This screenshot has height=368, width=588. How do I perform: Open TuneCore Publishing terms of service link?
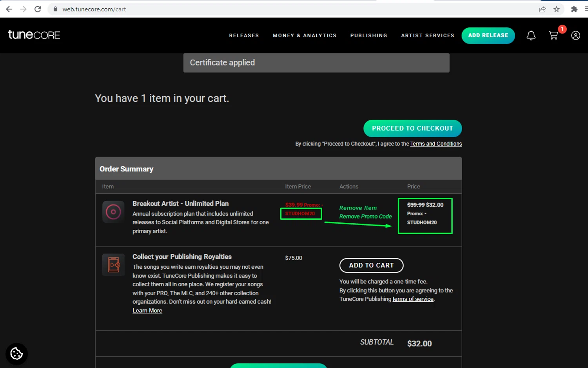pyautogui.click(x=413, y=299)
